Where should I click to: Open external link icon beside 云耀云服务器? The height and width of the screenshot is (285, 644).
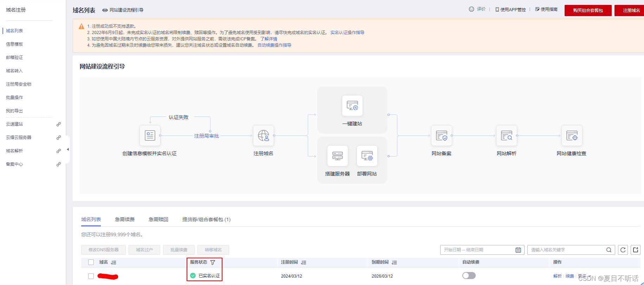click(59, 138)
